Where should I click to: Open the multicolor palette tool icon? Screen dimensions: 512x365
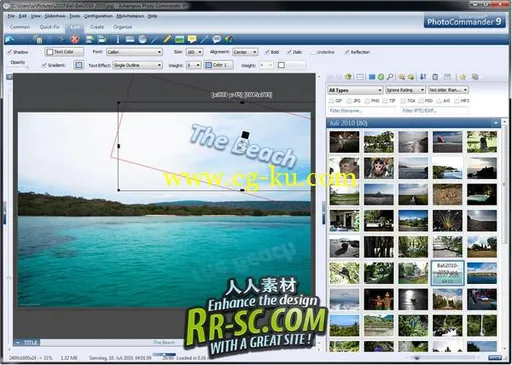[229, 39]
